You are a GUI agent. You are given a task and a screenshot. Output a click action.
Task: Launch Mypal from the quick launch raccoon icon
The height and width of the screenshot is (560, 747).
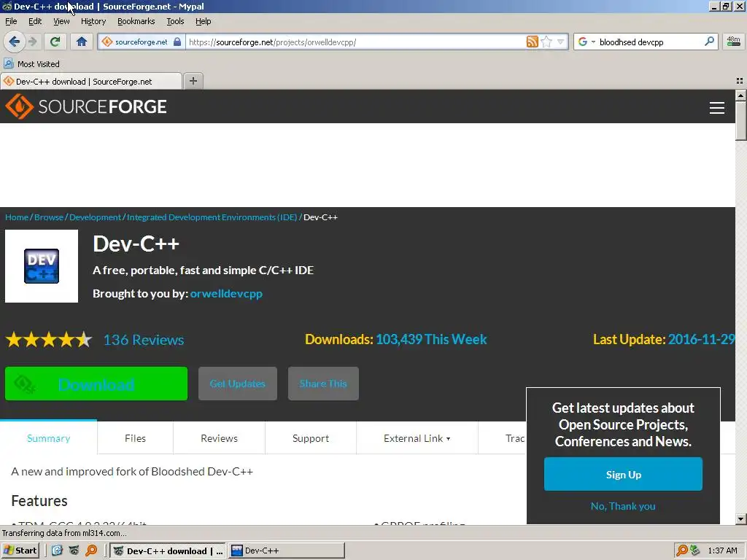[x=74, y=551]
